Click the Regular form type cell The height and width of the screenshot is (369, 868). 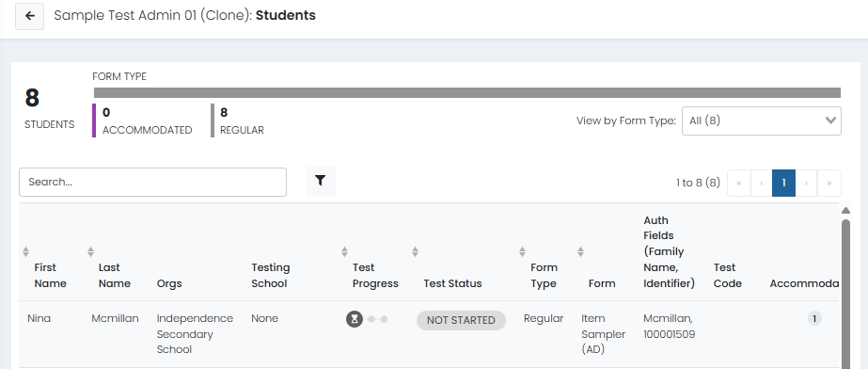544,318
